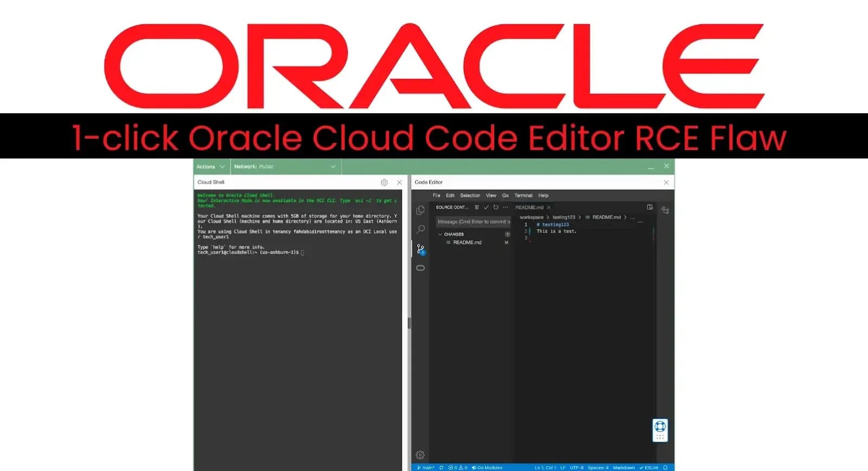Screen dimensions: 868x471
Task: Select README.md in the changes list
Action: pos(467,242)
